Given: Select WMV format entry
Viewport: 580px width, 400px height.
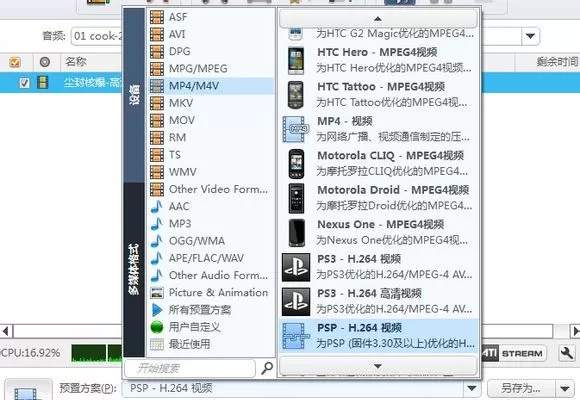Looking at the screenshot, I should (x=211, y=172).
